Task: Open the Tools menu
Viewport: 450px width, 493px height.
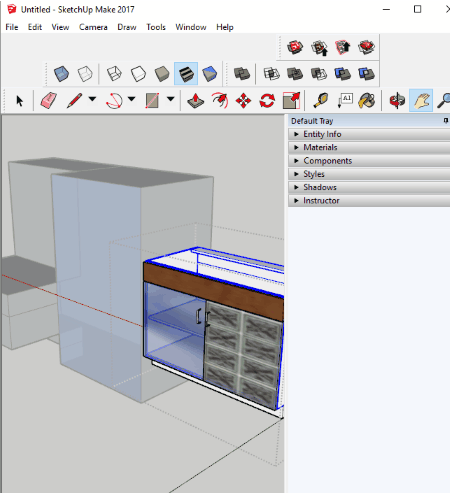Action: tap(156, 27)
